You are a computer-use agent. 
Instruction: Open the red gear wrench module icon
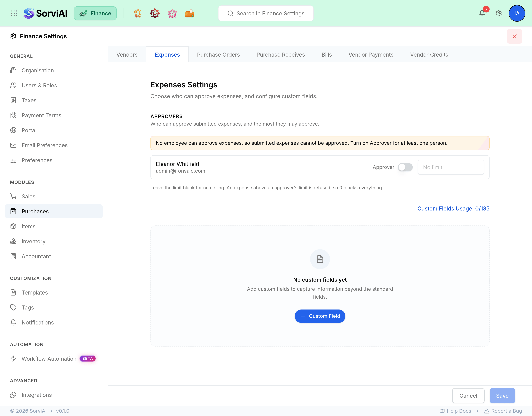click(x=155, y=13)
